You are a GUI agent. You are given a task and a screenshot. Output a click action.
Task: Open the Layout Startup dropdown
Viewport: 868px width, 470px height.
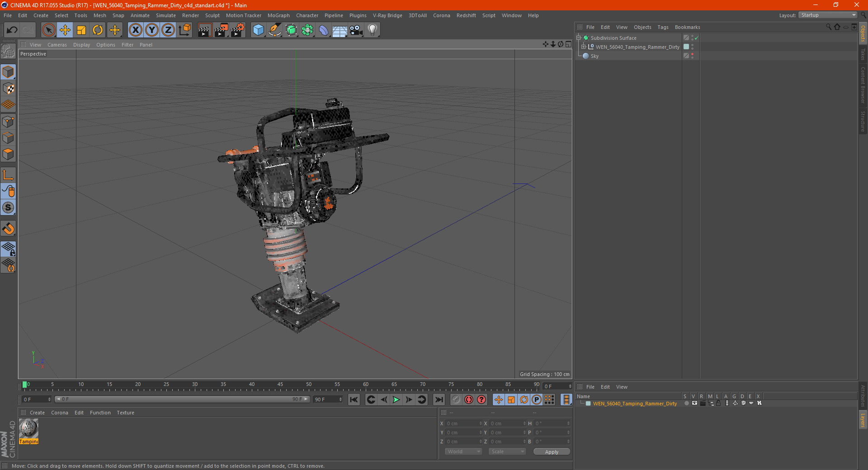click(828, 15)
